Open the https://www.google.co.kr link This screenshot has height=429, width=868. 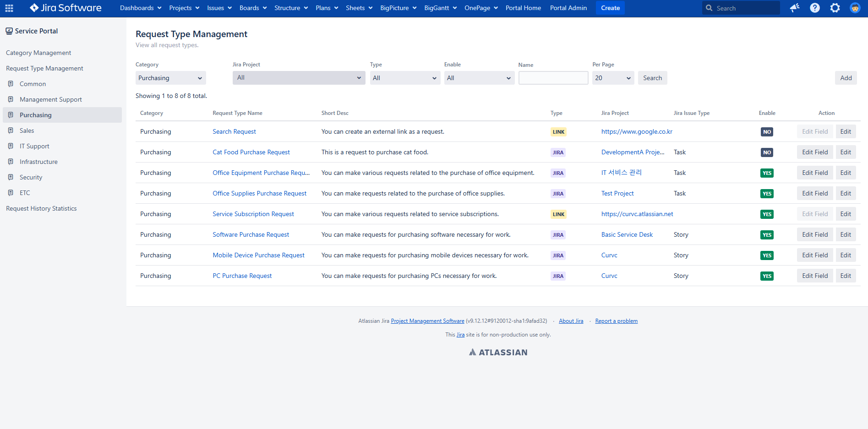coord(637,131)
